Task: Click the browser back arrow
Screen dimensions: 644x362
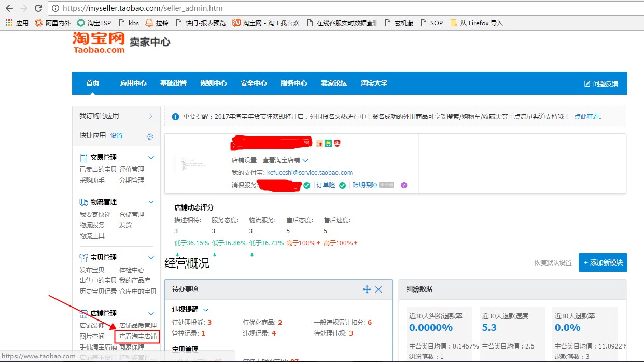Action: pyautogui.click(x=9, y=8)
